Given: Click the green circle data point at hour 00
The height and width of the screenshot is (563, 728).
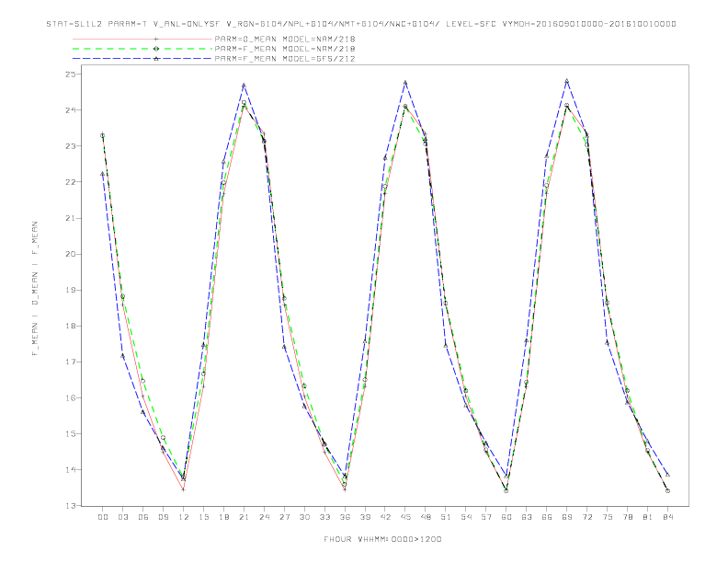Looking at the screenshot, I should pyautogui.click(x=103, y=135).
